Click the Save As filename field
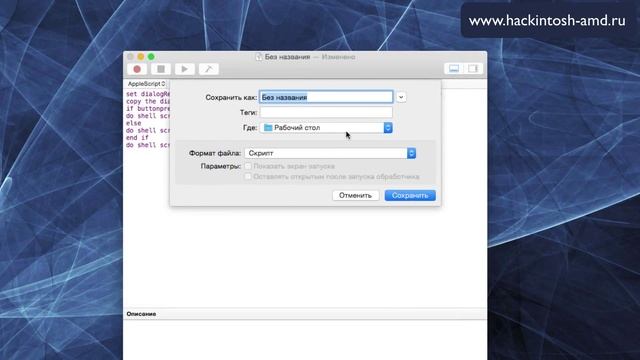The height and width of the screenshot is (360, 640). (326, 97)
